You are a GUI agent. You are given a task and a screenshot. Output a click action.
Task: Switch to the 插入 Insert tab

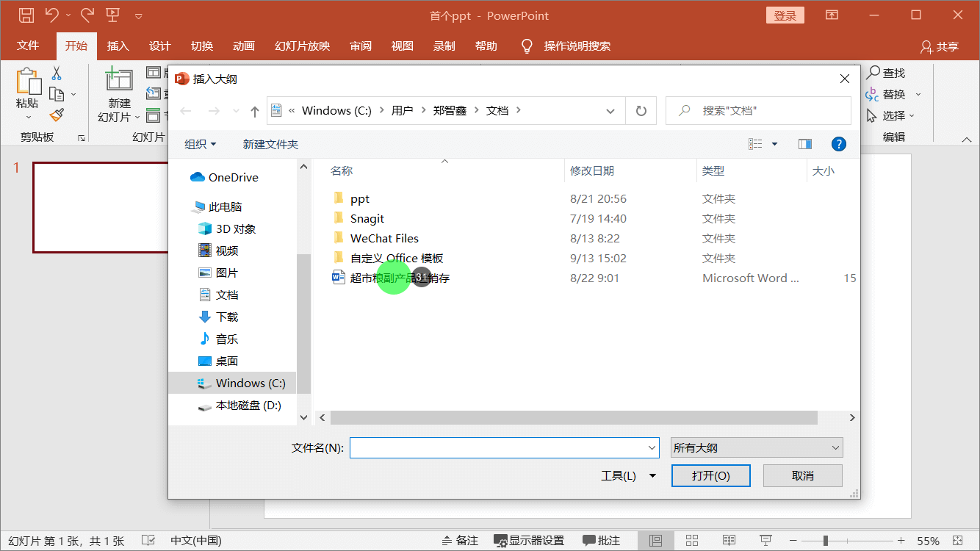tap(118, 46)
